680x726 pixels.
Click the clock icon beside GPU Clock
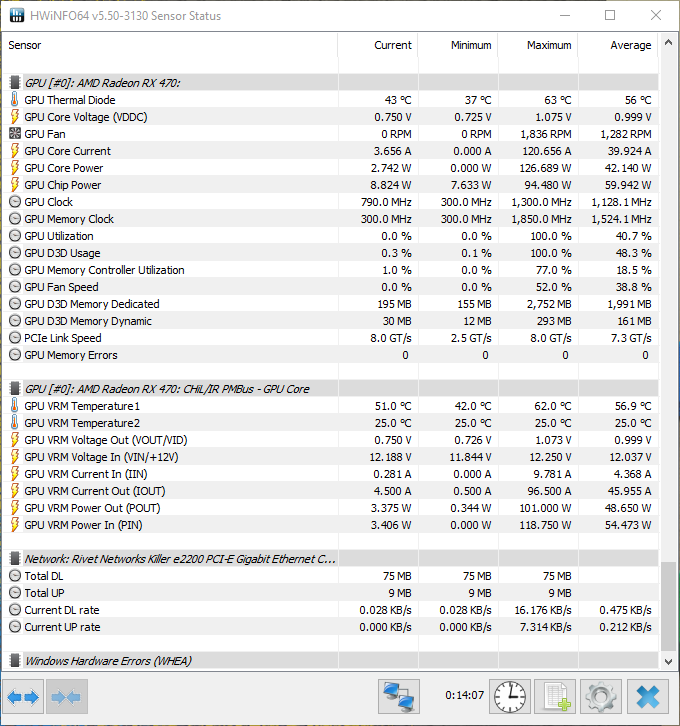[x=15, y=202]
